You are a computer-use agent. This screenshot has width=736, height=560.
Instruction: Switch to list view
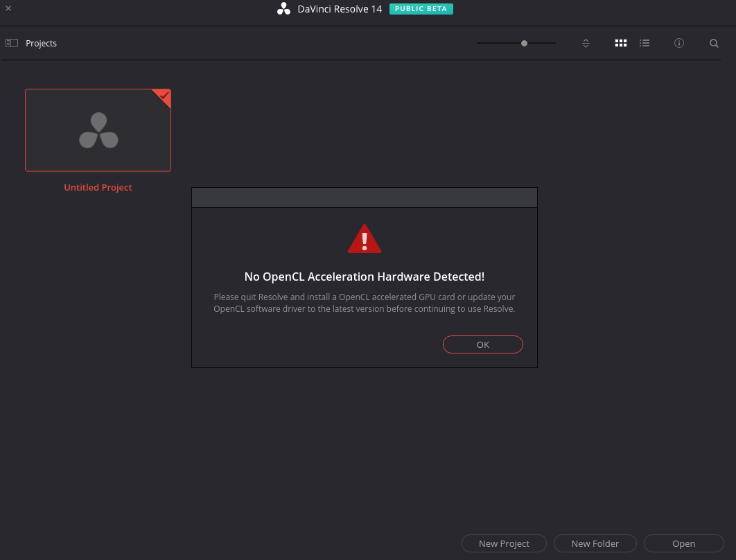coord(645,43)
